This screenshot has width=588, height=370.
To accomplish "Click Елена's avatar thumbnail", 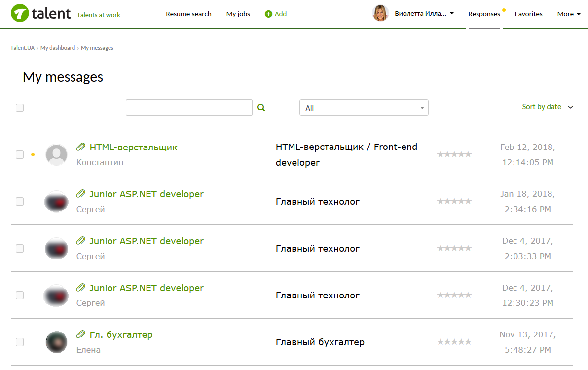I will click(x=56, y=342).
